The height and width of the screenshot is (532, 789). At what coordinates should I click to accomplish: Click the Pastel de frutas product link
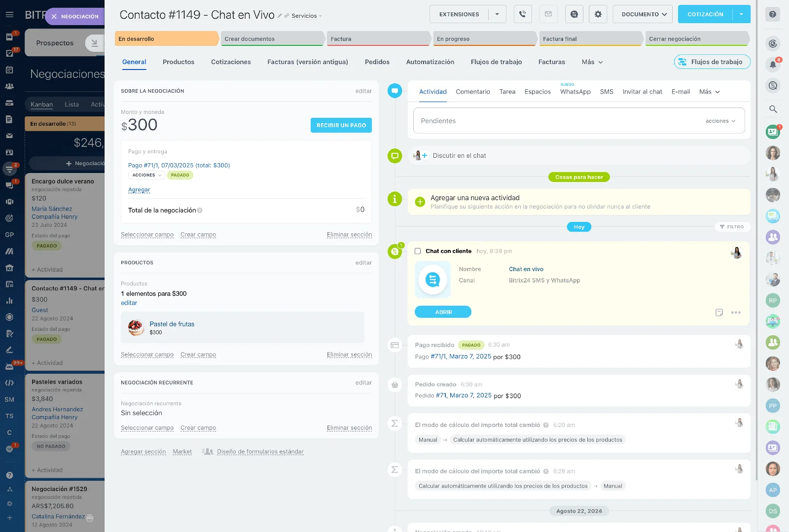(172, 324)
